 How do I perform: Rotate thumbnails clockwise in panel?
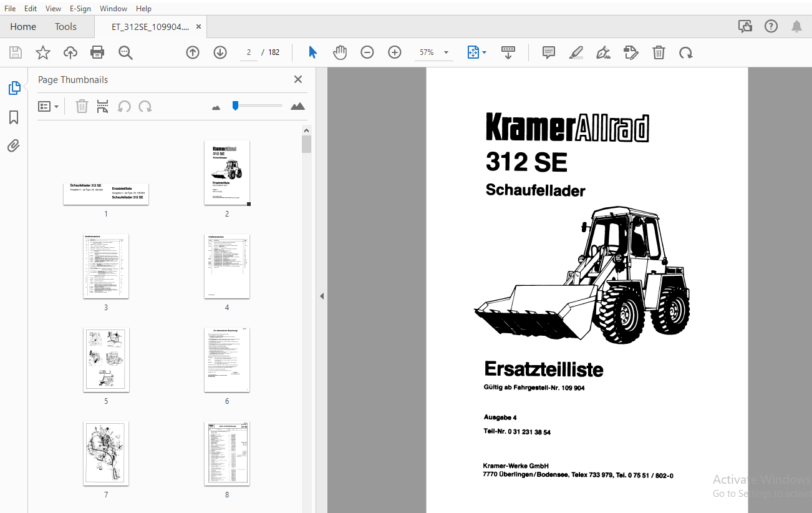pos(145,106)
